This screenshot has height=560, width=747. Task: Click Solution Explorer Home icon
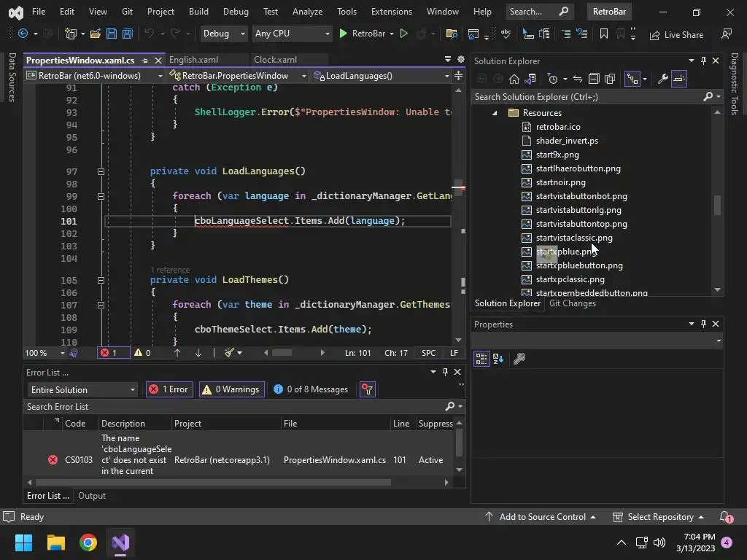(x=514, y=79)
